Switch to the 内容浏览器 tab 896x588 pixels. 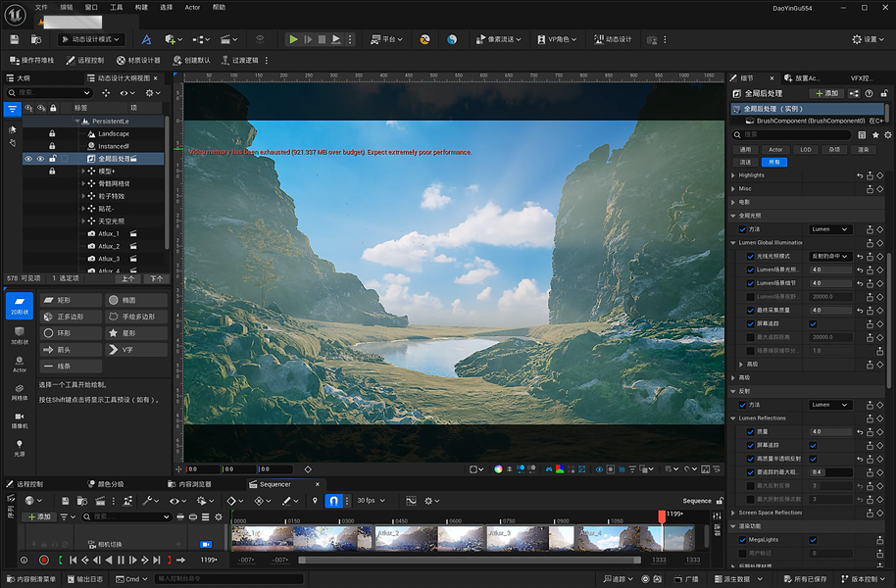click(x=189, y=484)
